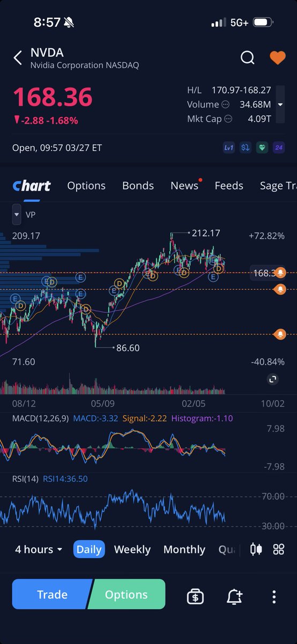Tap the Signal:-2.22 value
Viewport: 297px width, 644px height.
coord(145,418)
